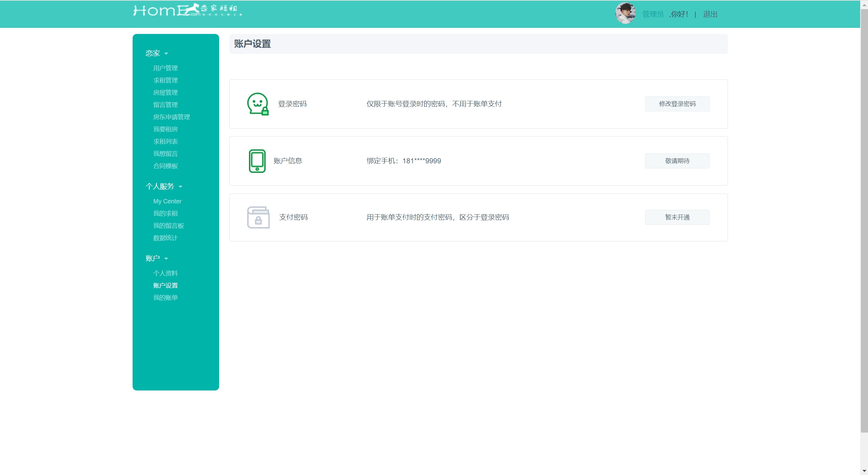Open 数据统计 menu item
The width and height of the screenshot is (868, 475).
(x=165, y=238)
